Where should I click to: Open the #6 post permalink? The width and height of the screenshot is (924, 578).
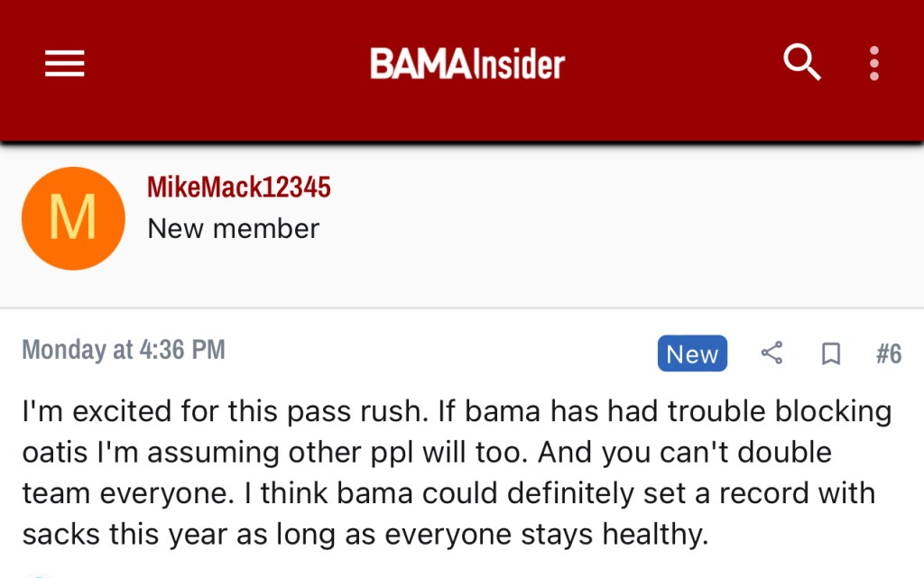click(x=889, y=353)
